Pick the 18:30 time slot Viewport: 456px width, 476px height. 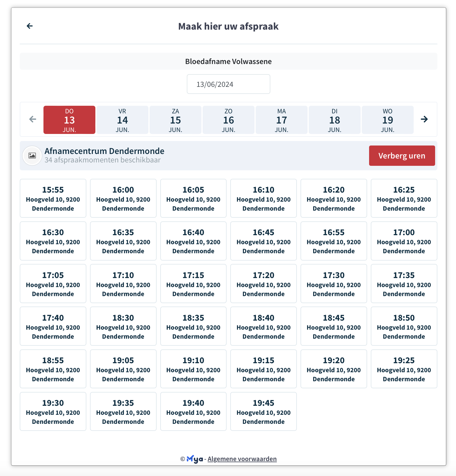(x=123, y=326)
